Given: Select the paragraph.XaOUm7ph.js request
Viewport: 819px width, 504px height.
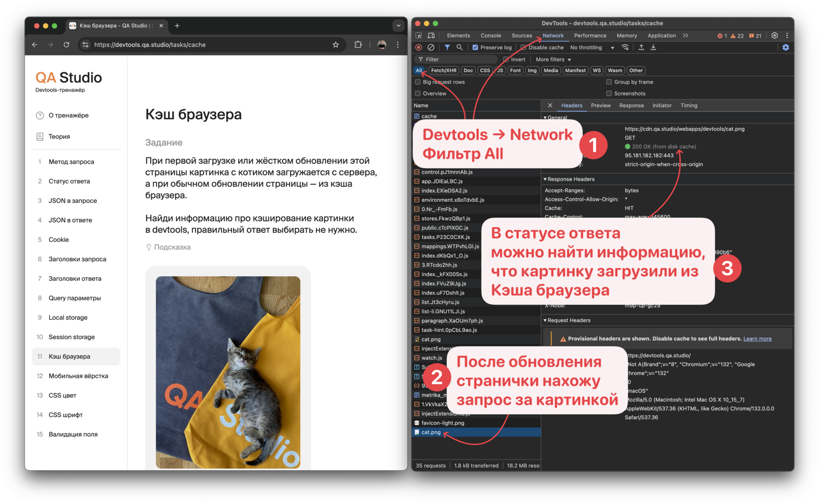Looking at the screenshot, I should tap(476, 321).
